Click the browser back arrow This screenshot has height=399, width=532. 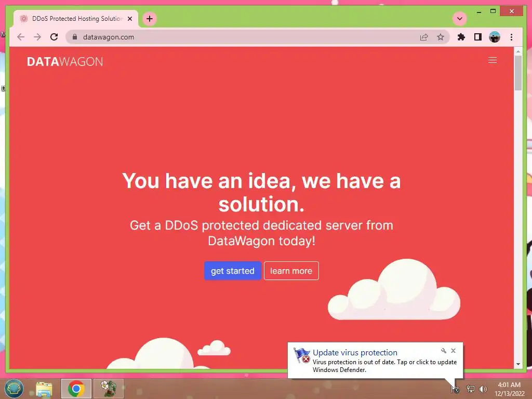[21, 37]
